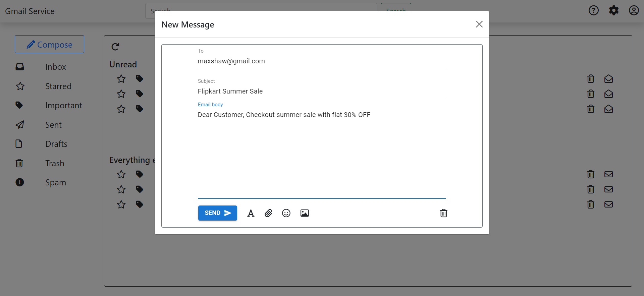Viewport: 644px width, 296px height.
Task: Click the Gmail Service title
Action: coord(30,11)
